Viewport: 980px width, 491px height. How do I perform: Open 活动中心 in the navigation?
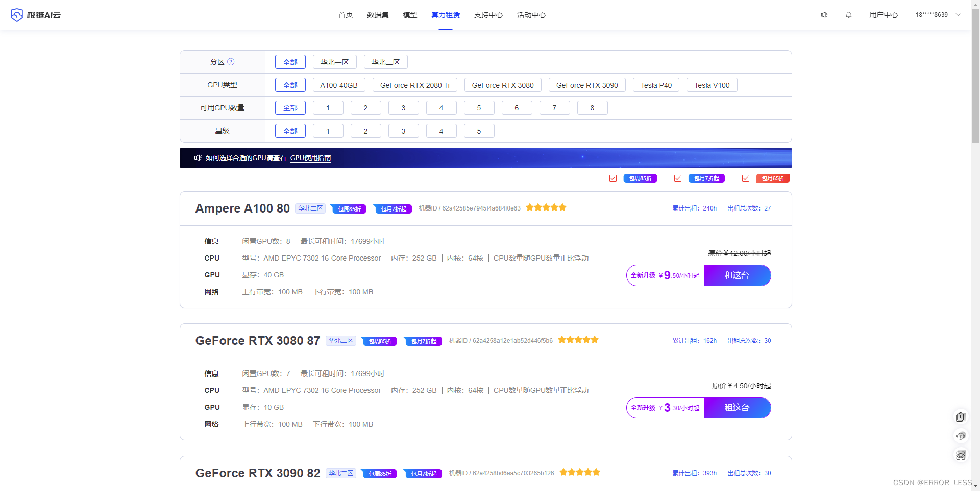point(531,15)
